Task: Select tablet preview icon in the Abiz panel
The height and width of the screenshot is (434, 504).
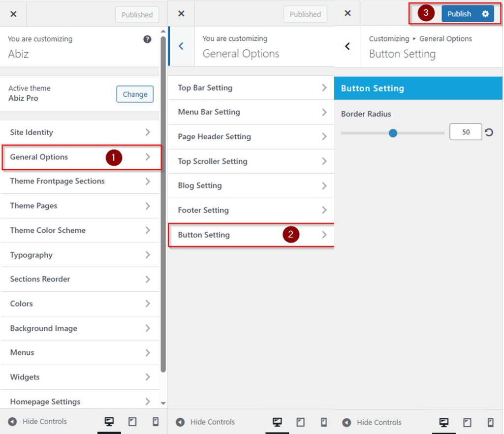Action: coord(132,422)
